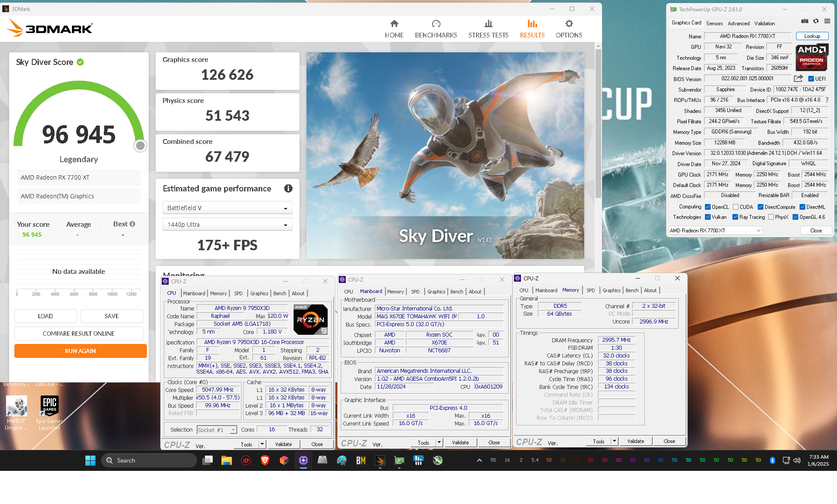The height and width of the screenshot is (504, 837).
Task: Click the volume icon in system tray
Action: point(797,460)
